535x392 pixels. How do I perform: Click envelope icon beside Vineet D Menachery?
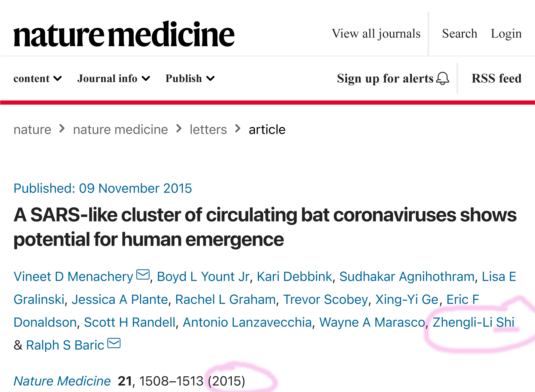click(143, 274)
